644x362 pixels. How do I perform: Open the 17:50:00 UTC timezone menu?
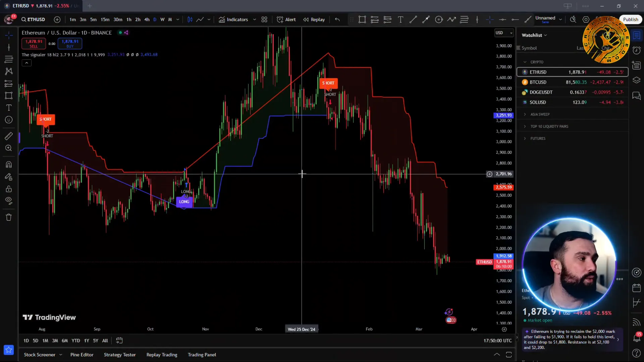[x=497, y=341]
